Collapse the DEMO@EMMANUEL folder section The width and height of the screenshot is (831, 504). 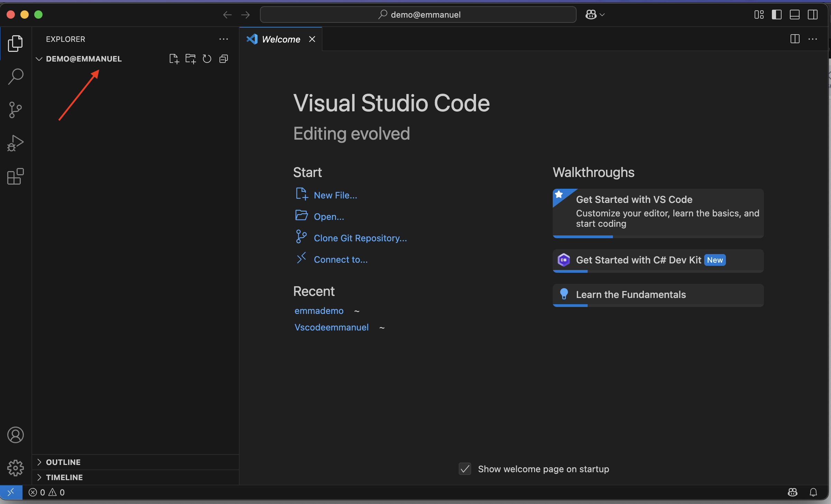click(x=84, y=59)
